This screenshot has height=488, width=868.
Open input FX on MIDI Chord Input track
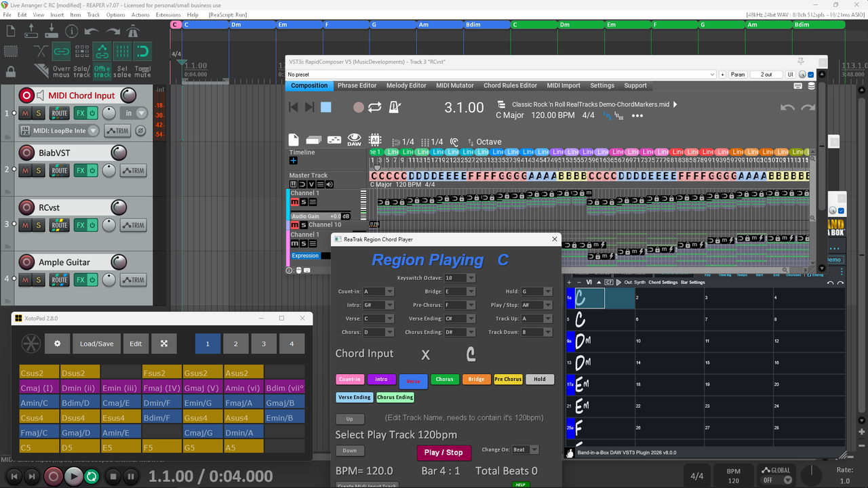point(25,131)
